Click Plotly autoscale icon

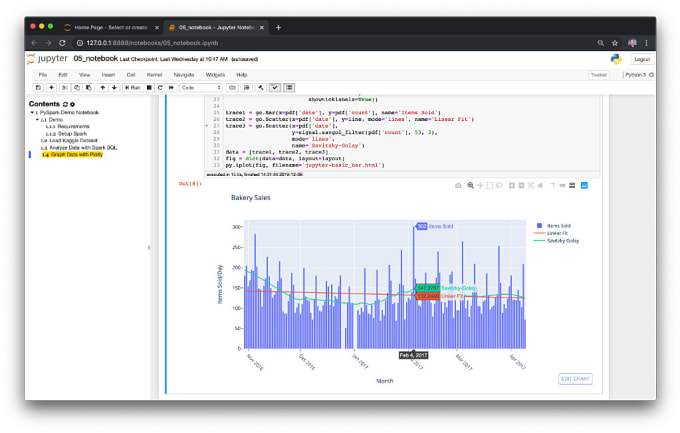531,186
